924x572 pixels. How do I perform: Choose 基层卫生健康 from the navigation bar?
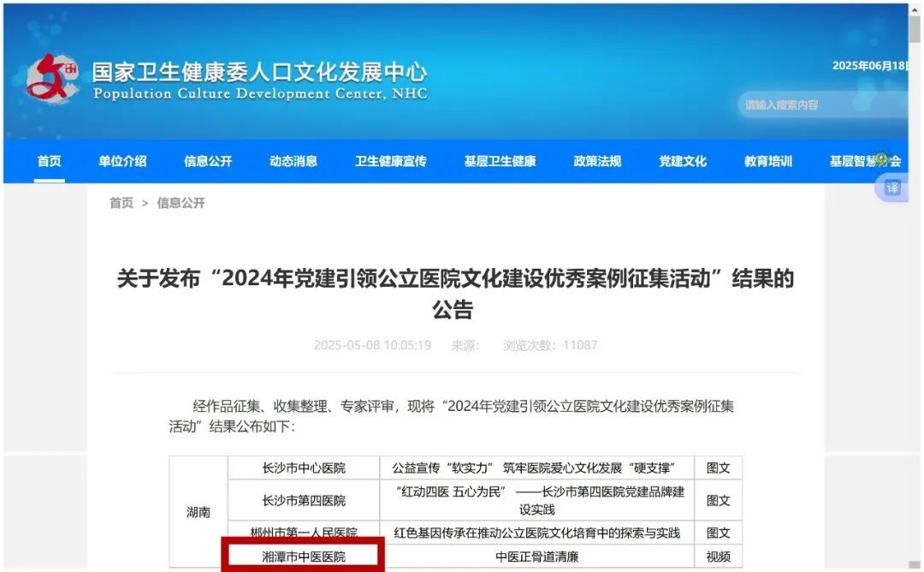(x=500, y=161)
